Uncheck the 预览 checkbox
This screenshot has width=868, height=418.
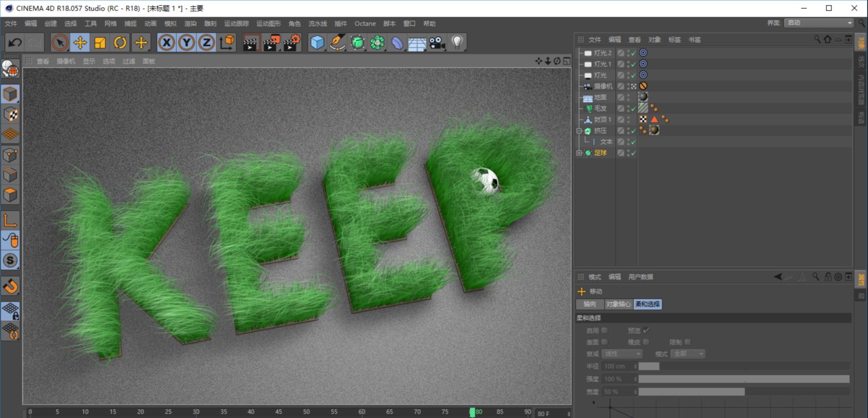pyautogui.click(x=646, y=330)
